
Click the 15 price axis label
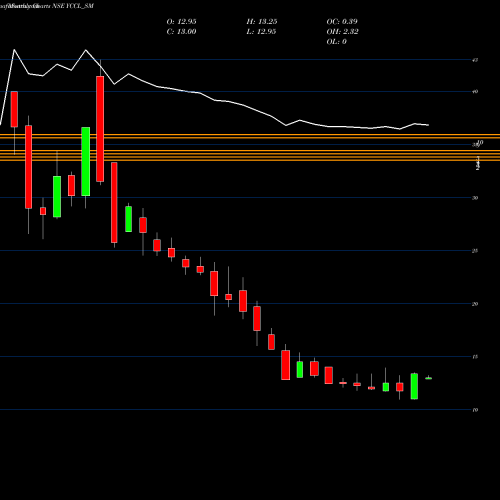475,357
